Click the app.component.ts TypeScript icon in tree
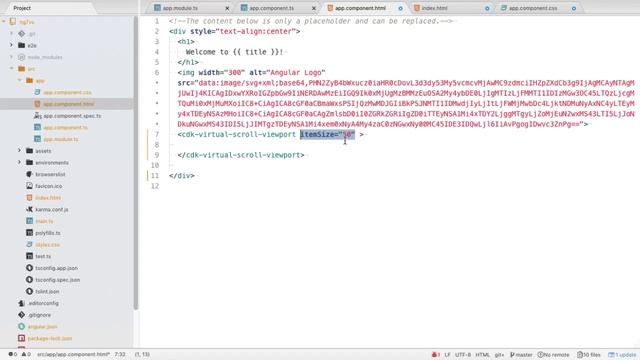The height and width of the screenshot is (360, 640). 37,127
